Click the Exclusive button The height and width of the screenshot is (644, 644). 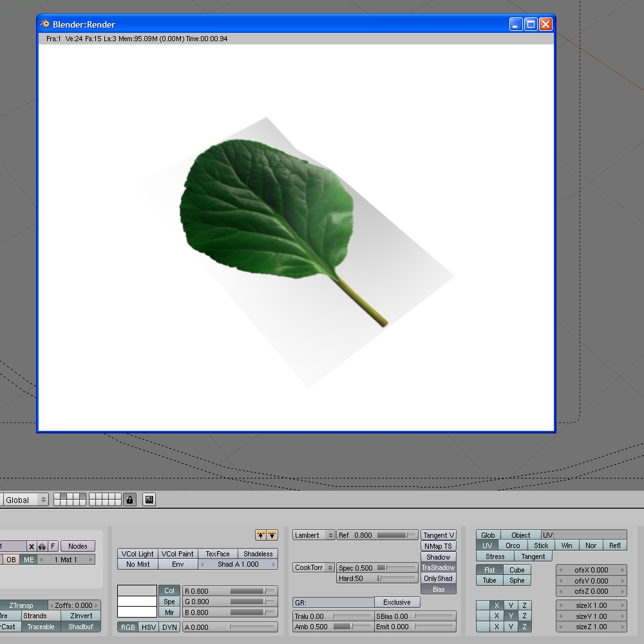397,602
